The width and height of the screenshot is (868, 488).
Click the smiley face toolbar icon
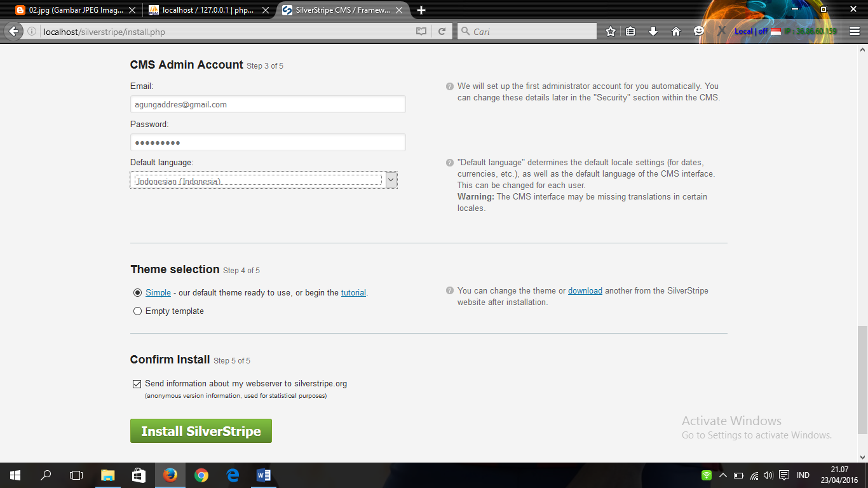(x=699, y=30)
